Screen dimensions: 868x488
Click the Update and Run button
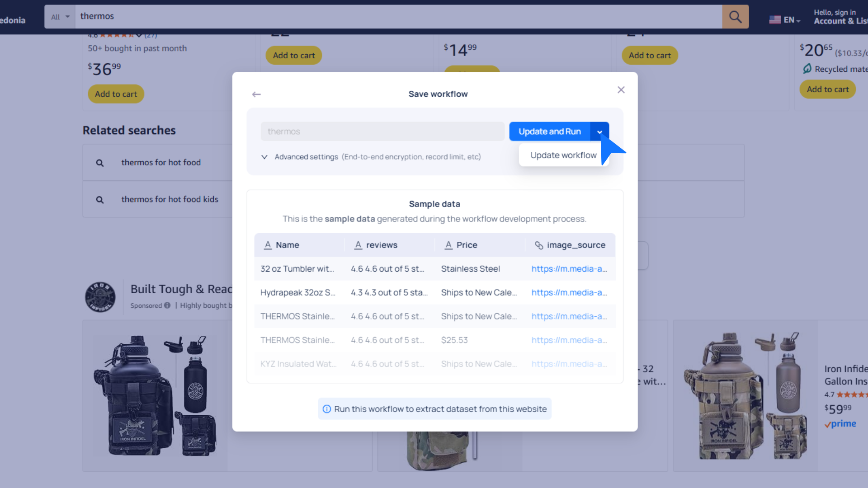pyautogui.click(x=549, y=131)
